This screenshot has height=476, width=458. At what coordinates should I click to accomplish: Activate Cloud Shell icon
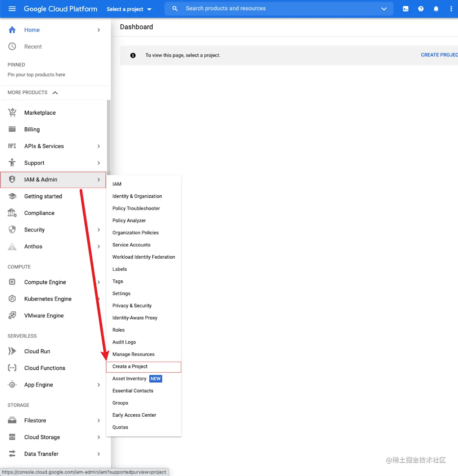[405, 9]
